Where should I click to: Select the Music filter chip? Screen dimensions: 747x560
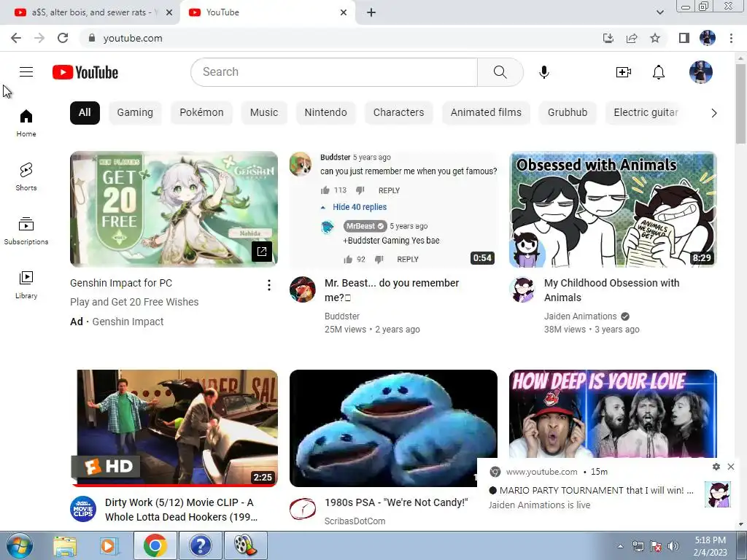point(264,113)
